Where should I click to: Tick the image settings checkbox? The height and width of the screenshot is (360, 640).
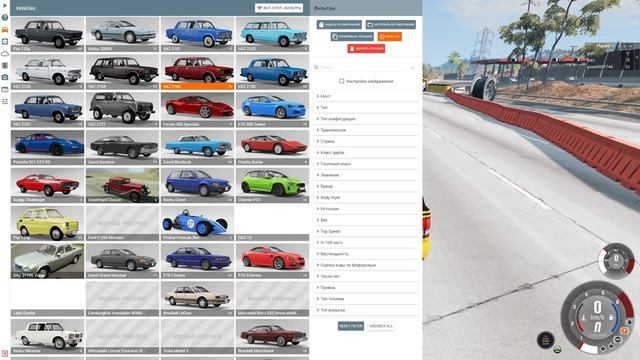coord(342,81)
